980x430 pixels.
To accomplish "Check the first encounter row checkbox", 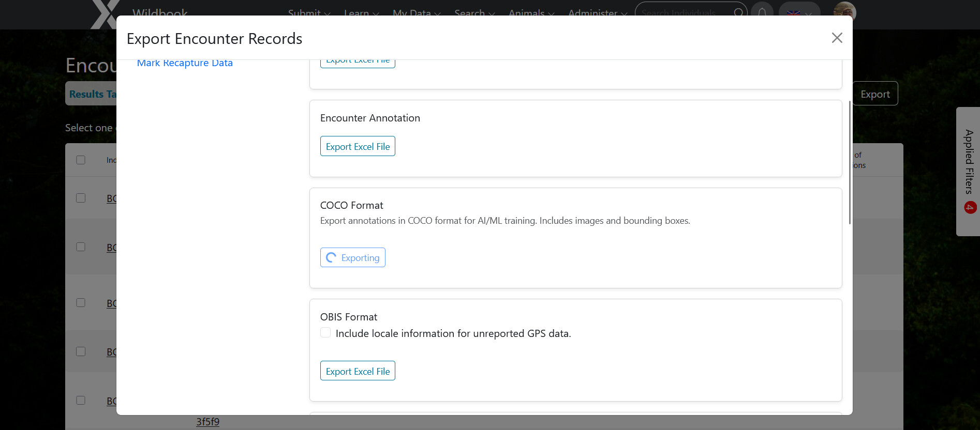I will click(x=81, y=198).
